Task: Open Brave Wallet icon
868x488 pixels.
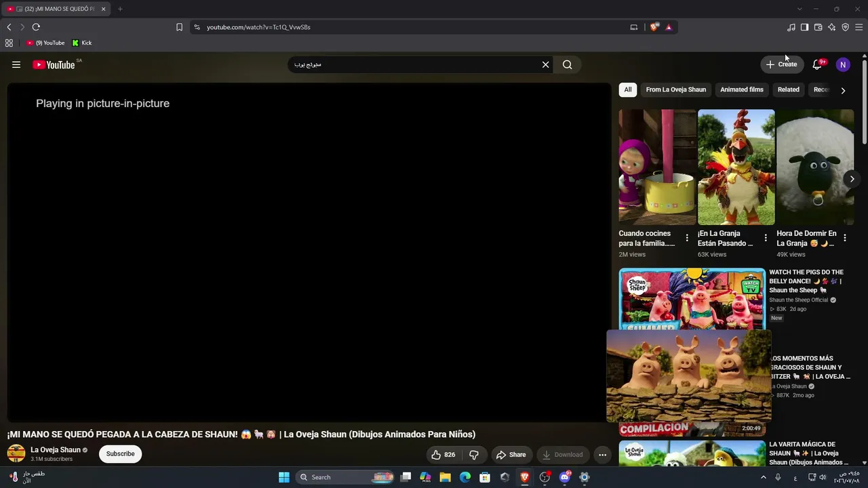Action: 818,27
